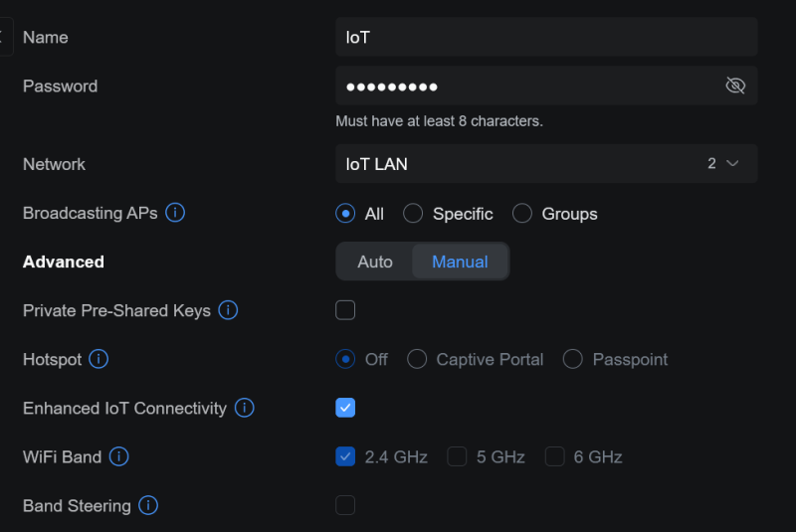Click the Private Pre-Shared Keys info icon
Screen dimensions: 796x532
(x=228, y=310)
